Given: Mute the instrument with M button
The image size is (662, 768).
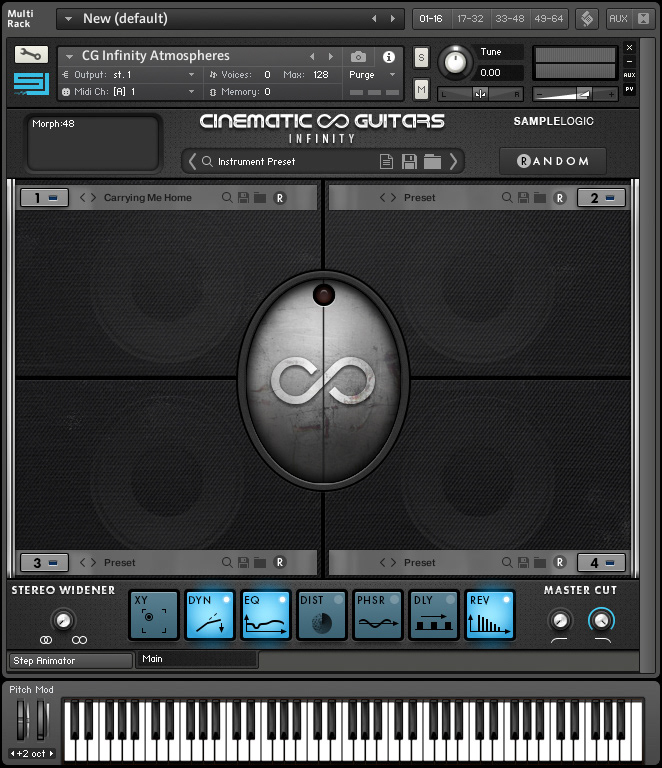Looking at the screenshot, I should coord(421,90).
